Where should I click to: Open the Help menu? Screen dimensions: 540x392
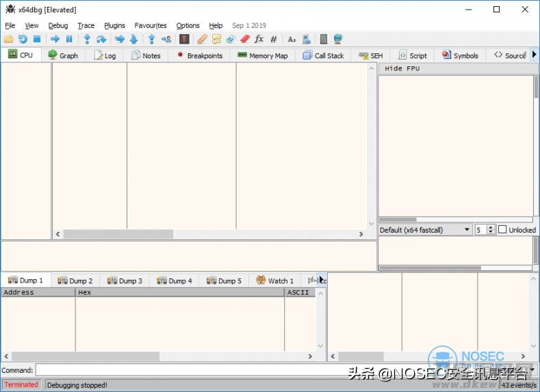[x=216, y=25]
